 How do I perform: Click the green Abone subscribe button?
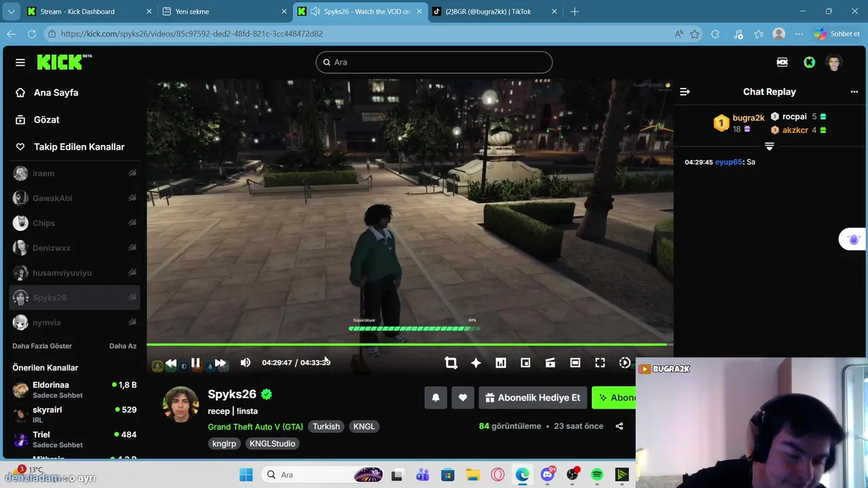[x=614, y=398]
